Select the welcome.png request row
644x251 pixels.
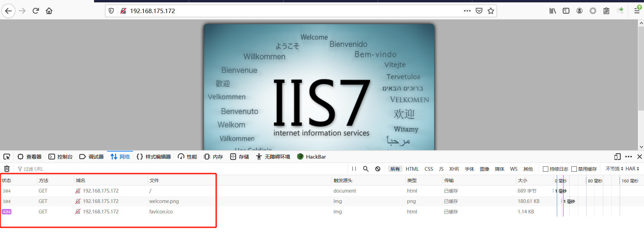click(x=322, y=201)
